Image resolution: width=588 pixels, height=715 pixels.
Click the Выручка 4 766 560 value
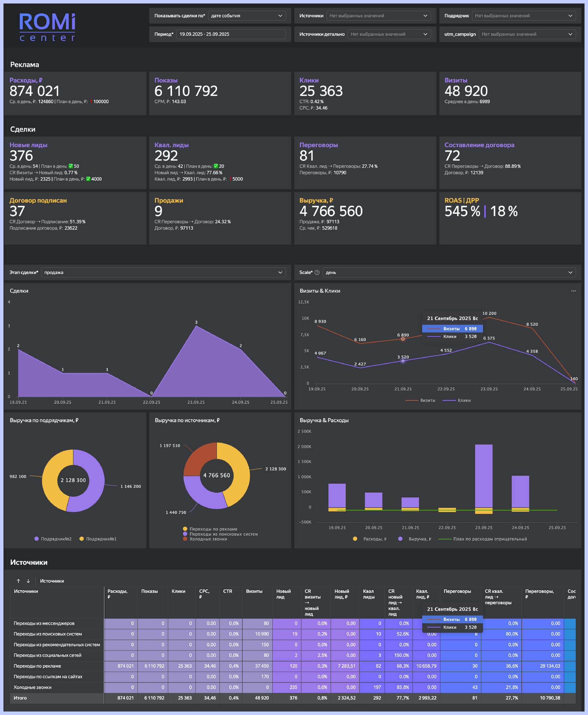point(331,211)
